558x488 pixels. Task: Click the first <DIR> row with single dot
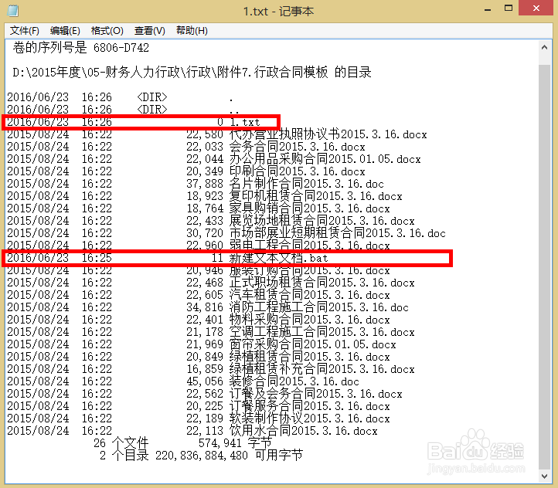pyautogui.click(x=120, y=97)
